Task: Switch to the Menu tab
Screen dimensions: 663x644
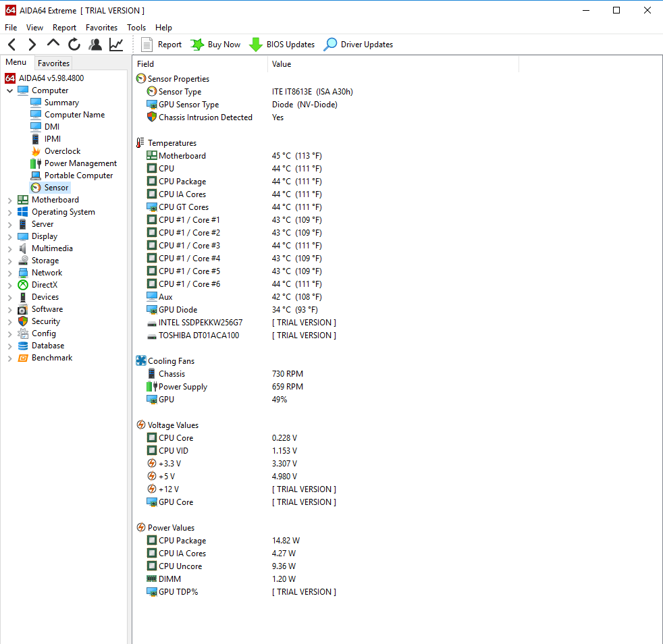Action: point(16,62)
